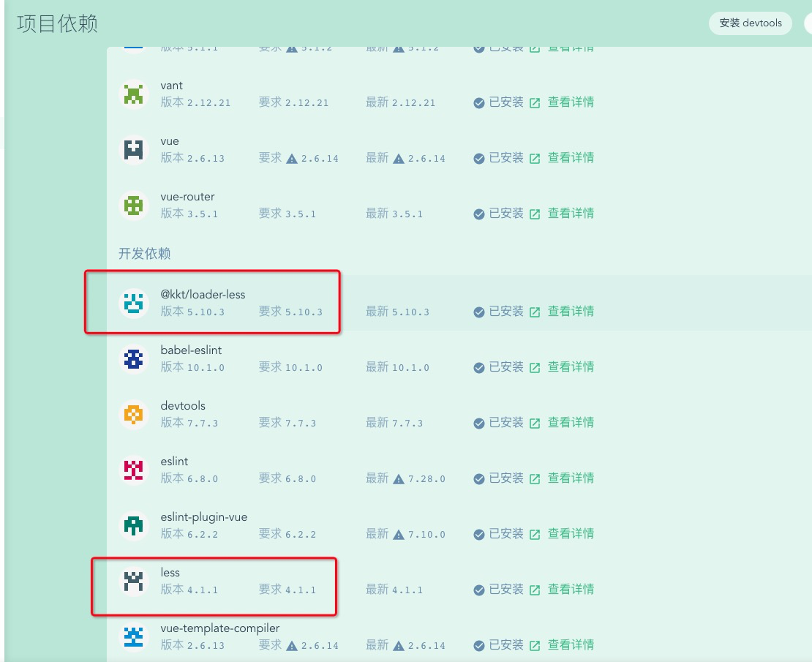Click the warning triangle beside eslint 最新 7.28.0

[400, 478]
